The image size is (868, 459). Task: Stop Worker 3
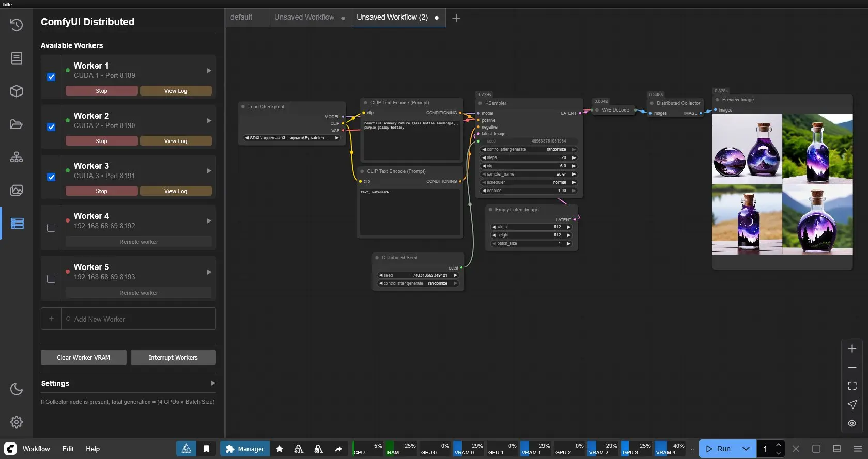[x=101, y=191]
